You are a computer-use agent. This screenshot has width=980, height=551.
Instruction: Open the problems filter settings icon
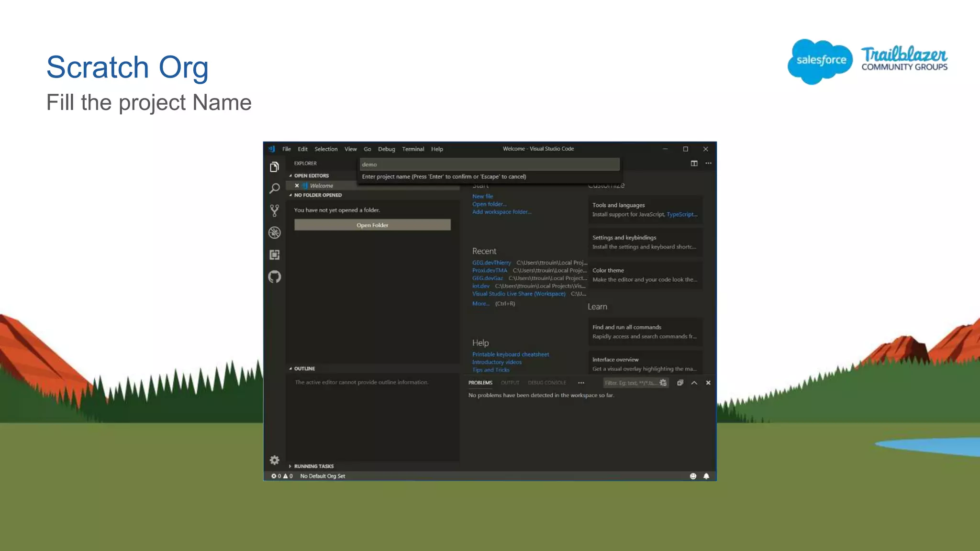tap(663, 383)
